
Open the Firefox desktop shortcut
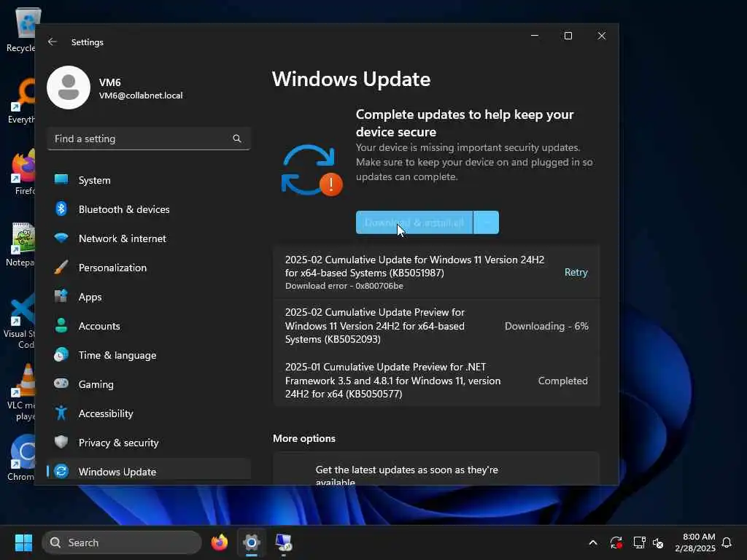point(21,172)
